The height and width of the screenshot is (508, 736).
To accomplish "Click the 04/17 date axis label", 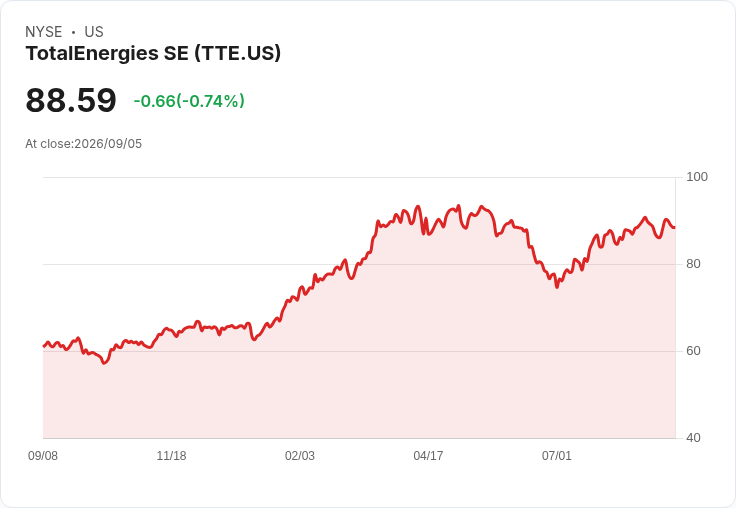I will 428,456.
